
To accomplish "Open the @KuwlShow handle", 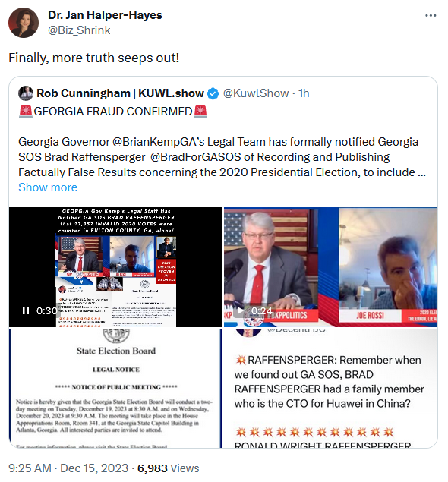I will click(256, 93).
